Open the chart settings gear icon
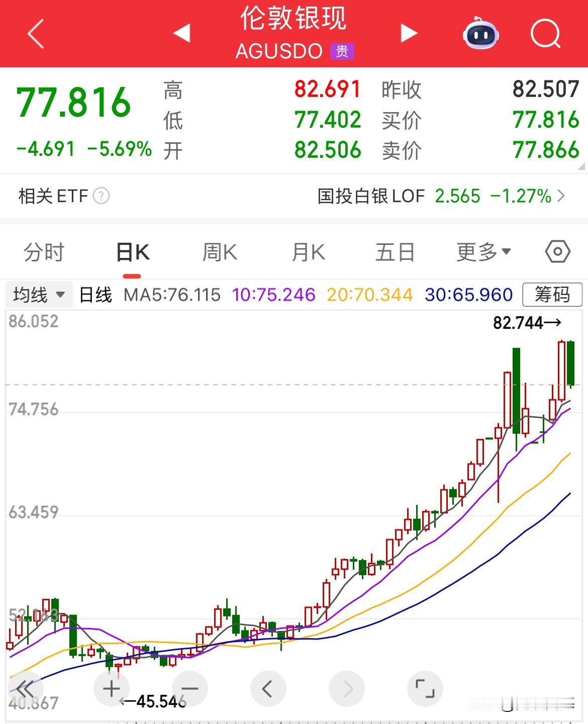The width and height of the screenshot is (588, 724). point(558,252)
